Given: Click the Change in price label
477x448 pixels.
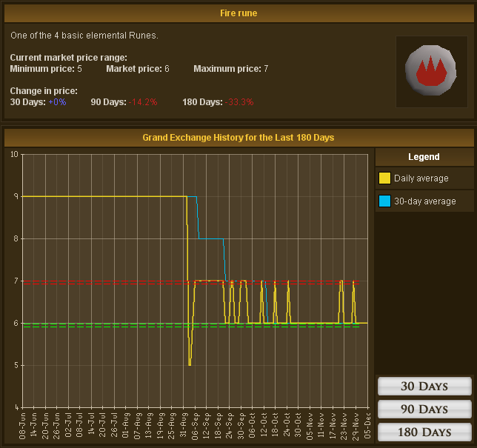Looking at the screenshot, I should click(44, 90).
